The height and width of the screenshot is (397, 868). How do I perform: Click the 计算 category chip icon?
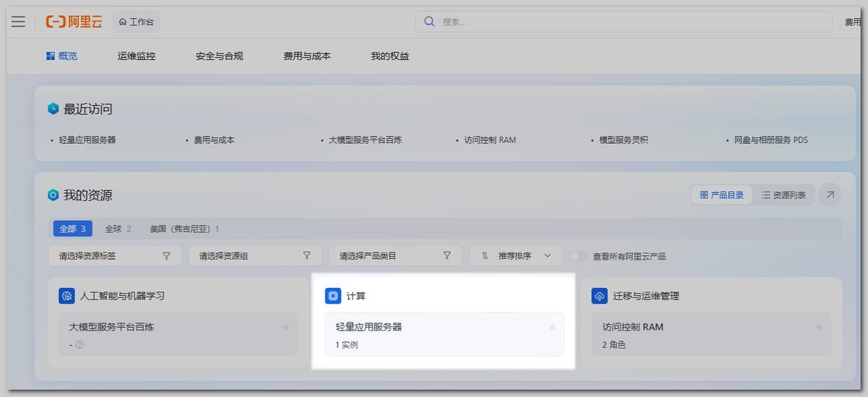click(x=333, y=296)
